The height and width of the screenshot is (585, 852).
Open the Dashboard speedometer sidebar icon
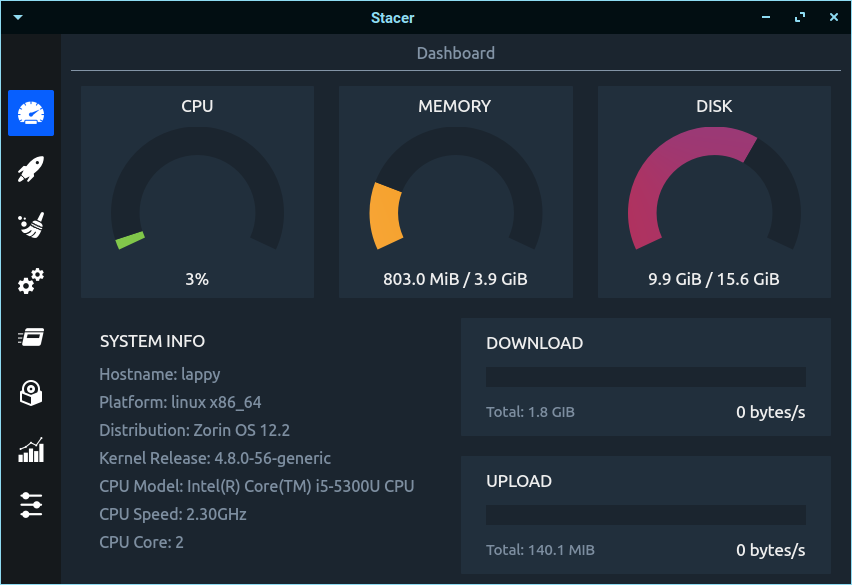[x=31, y=113]
